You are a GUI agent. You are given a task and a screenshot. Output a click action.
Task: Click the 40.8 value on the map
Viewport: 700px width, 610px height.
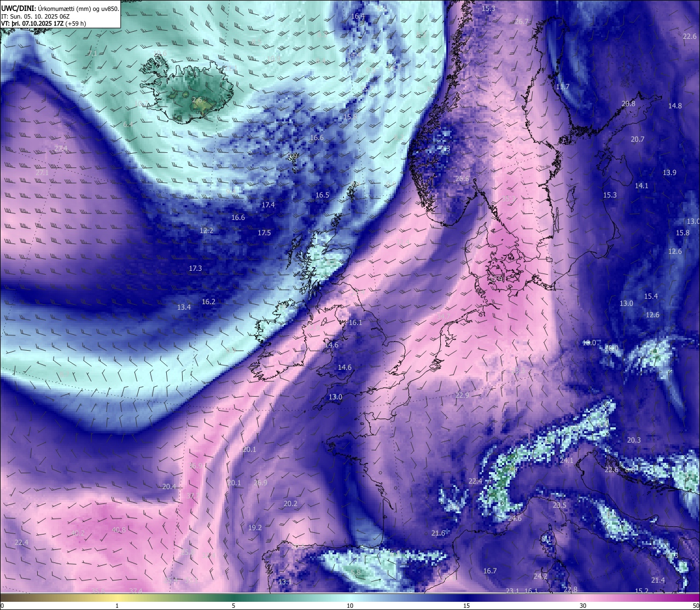(119, 530)
